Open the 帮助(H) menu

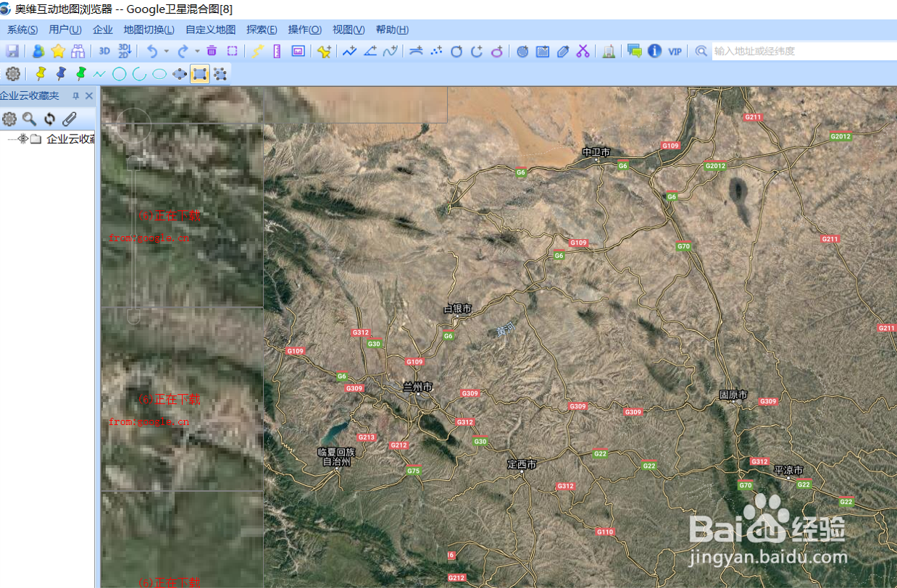pyautogui.click(x=392, y=30)
